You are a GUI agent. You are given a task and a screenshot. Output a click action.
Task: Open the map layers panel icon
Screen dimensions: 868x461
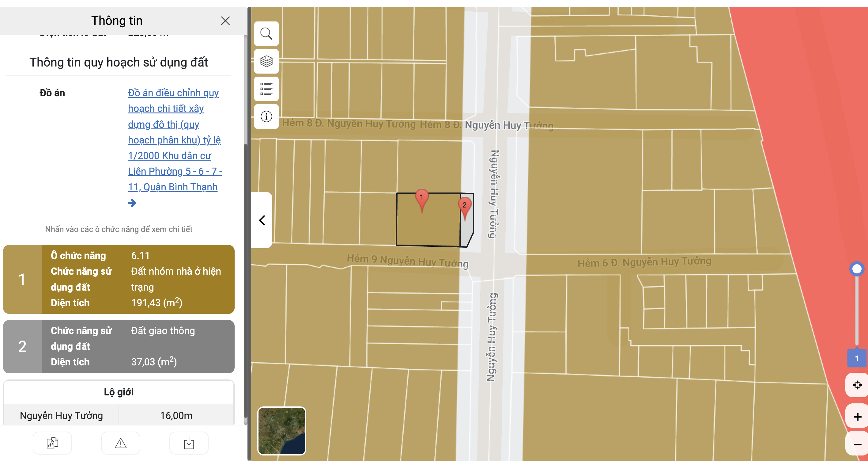click(x=266, y=61)
